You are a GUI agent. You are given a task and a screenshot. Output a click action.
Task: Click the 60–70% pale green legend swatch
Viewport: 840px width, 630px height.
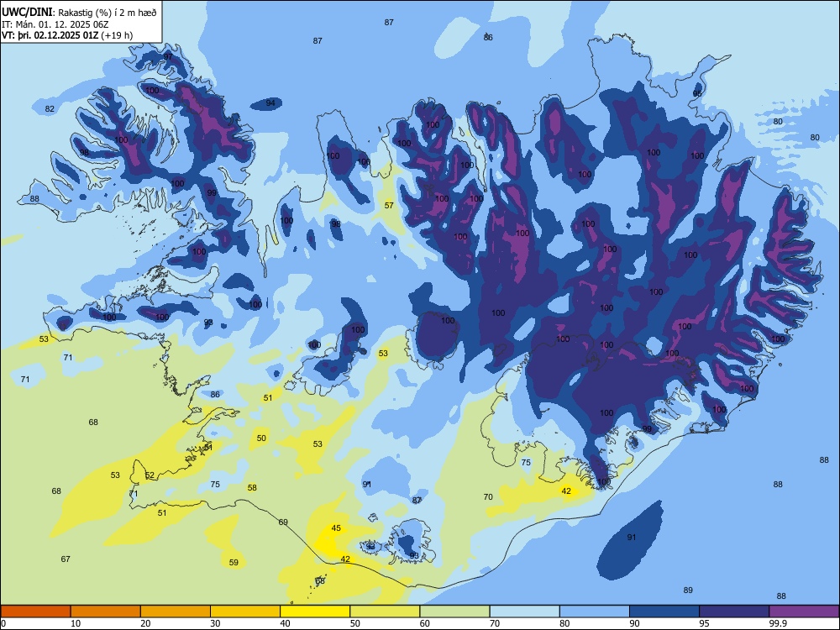click(x=454, y=612)
